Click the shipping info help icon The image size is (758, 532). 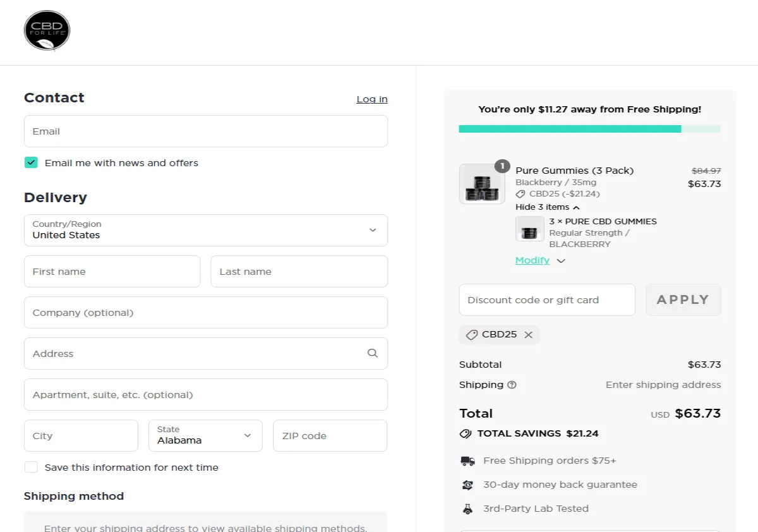click(512, 385)
